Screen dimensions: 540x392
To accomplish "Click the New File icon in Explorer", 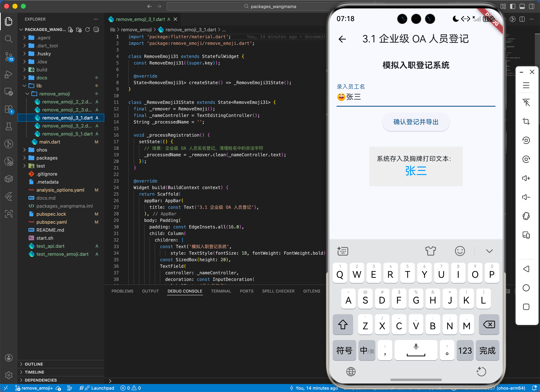I will pyautogui.click(x=71, y=30).
